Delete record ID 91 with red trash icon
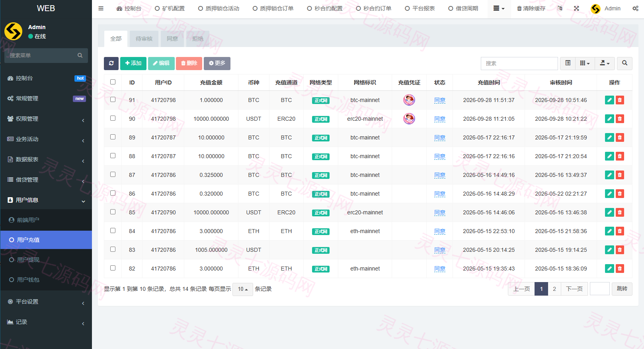Image resolution: width=644 pixels, height=349 pixels. [620, 100]
